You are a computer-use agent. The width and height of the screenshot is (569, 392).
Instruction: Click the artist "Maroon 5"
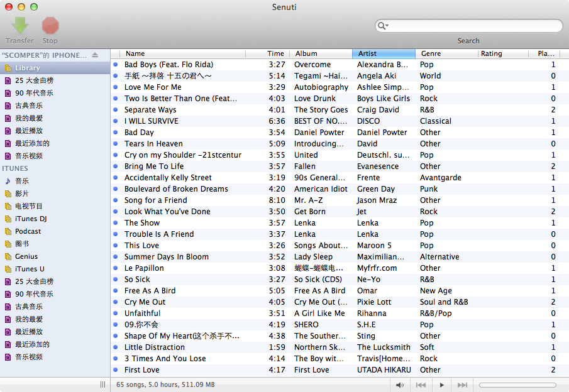374,246
